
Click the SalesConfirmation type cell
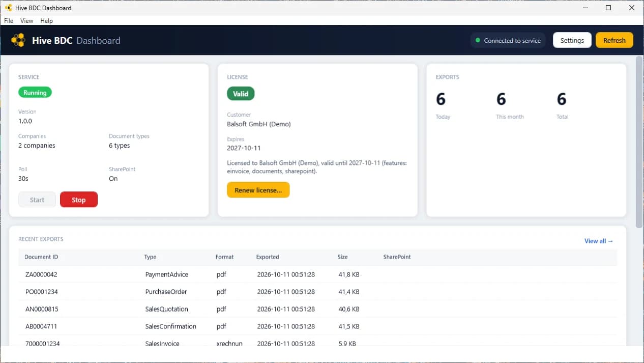coord(170,326)
